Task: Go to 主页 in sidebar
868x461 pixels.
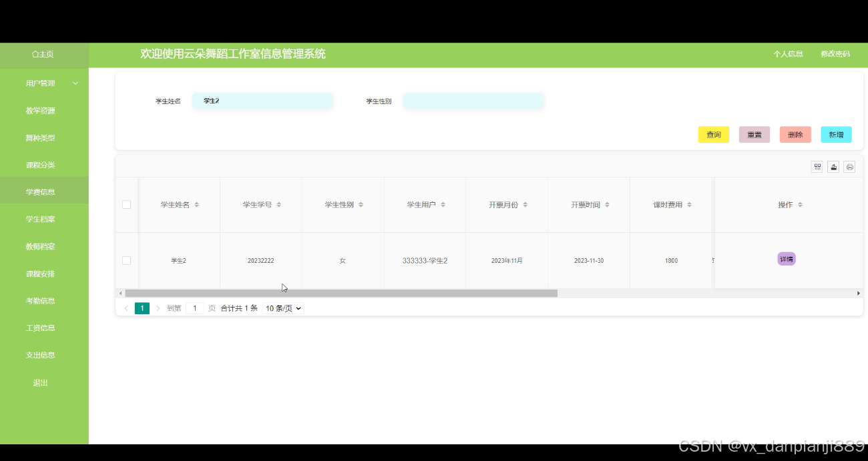Action: (43, 55)
